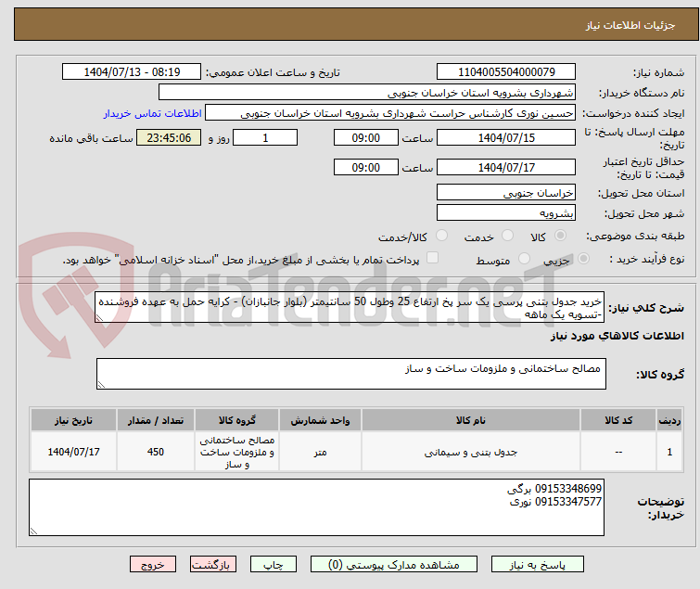Image resolution: width=700 pixels, height=589 pixels.
Task: Click the price validity time 09:00 field
Action: (x=365, y=168)
